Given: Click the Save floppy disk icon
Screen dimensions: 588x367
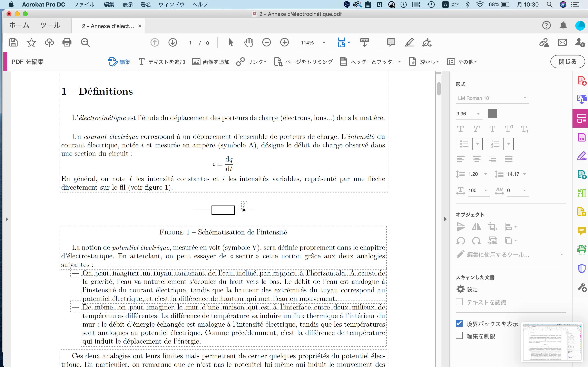Looking at the screenshot, I should pos(13,42).
